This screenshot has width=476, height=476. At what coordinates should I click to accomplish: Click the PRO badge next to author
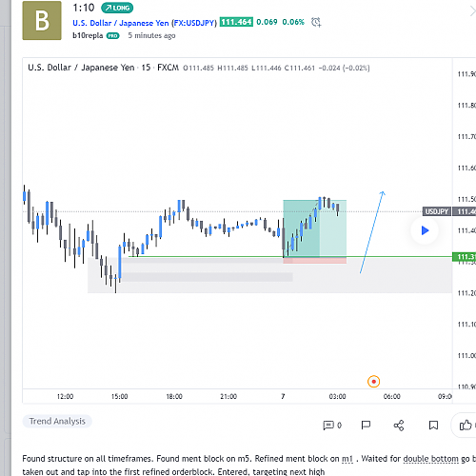112,36
